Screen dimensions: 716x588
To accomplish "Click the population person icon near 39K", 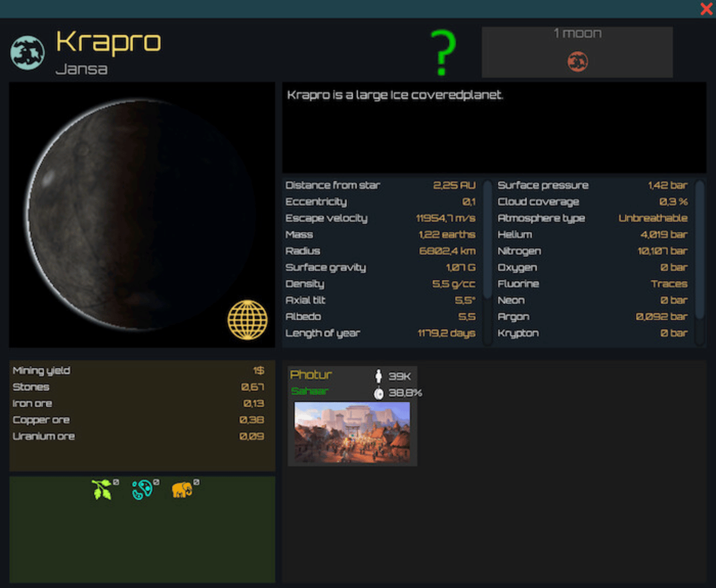I will coord(378,376).
